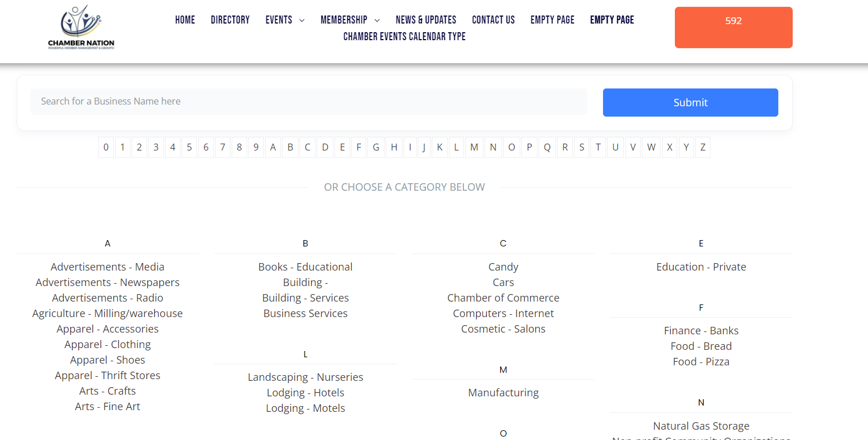868x440 pixels.
Task: Select the Manufacturing category link
Action: pos(503,392)
